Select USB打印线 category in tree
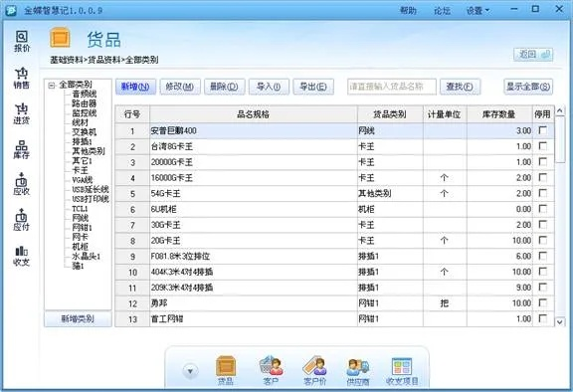Screen dimensions: 573x392 [x=91, y=199]
